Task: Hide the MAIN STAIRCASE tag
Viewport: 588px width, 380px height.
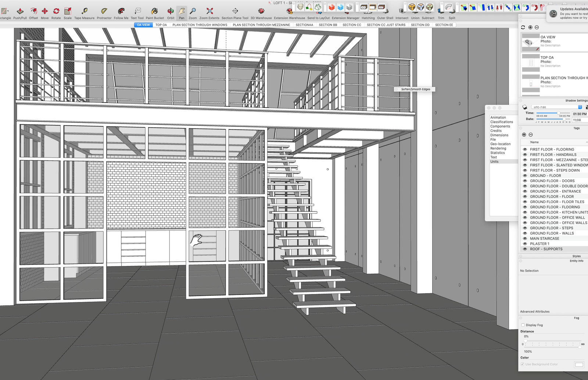Action: coord(525,238)
